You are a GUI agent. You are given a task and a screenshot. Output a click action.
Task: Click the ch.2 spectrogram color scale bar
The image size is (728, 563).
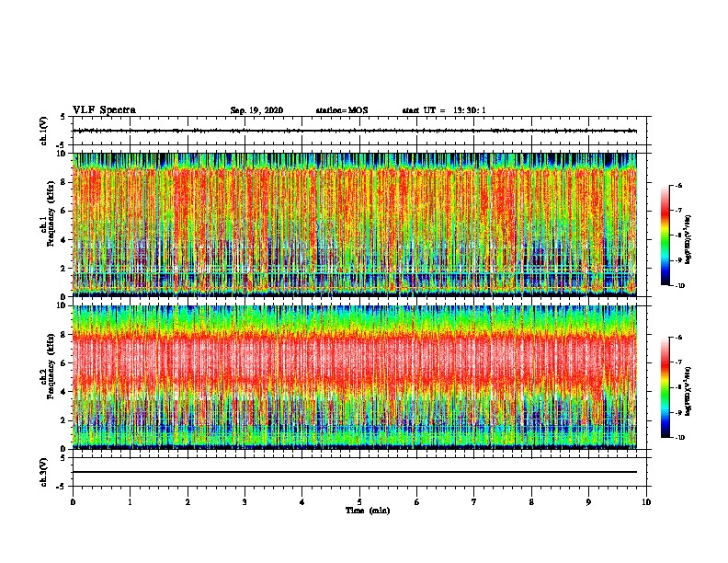tap(665, 387)
